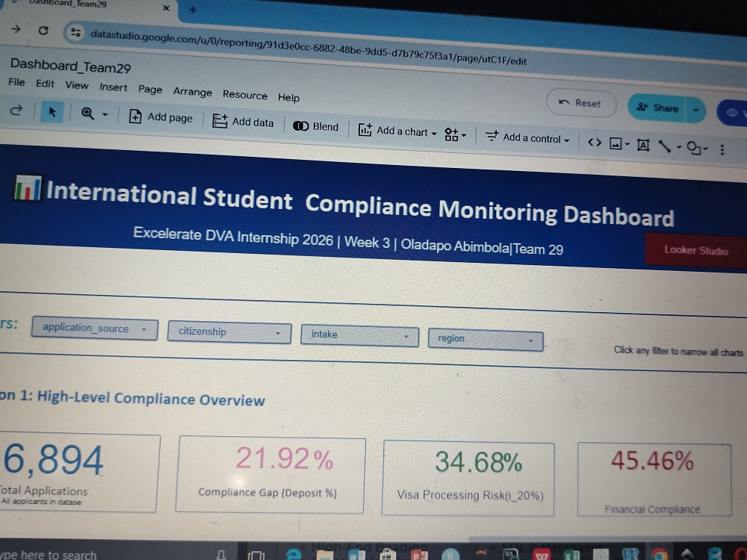Select the selection mode pointer tool

[x=52, y=113]
